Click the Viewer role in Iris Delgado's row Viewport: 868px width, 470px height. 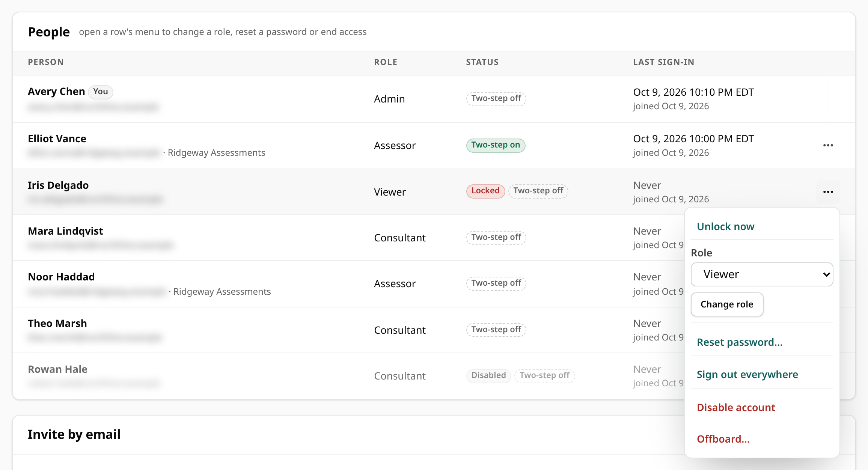pyautogui.click(x=390, y=192)
